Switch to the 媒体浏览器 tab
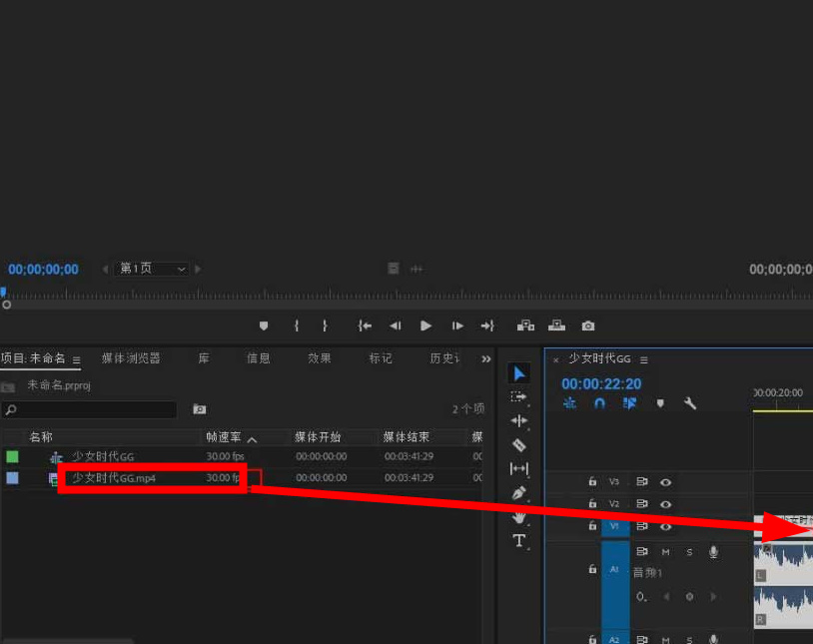 [131, 358]
